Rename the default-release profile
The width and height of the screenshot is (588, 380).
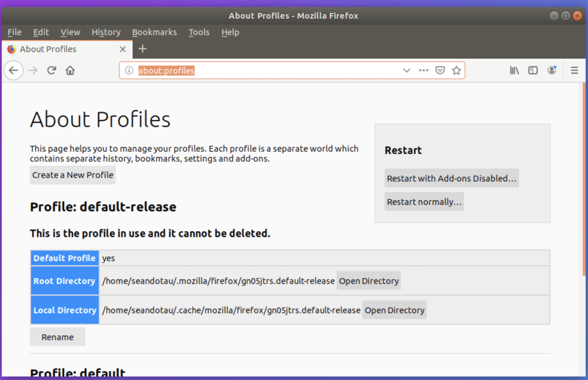click(x=57, y=337)
